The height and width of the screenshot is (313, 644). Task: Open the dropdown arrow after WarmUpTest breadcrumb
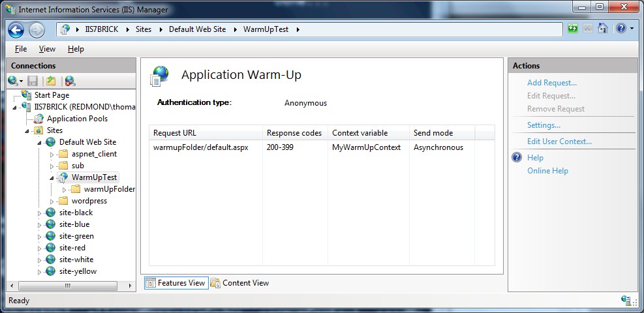coord(298,29)
